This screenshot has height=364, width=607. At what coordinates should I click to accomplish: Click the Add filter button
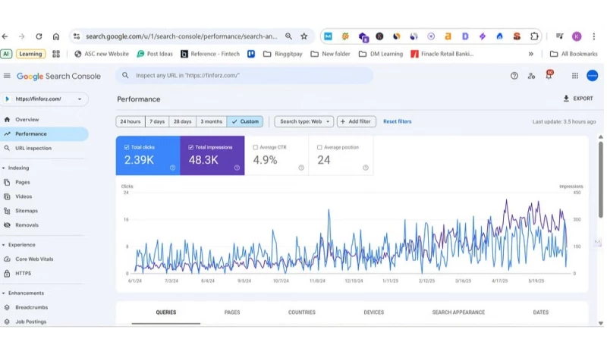356,121
